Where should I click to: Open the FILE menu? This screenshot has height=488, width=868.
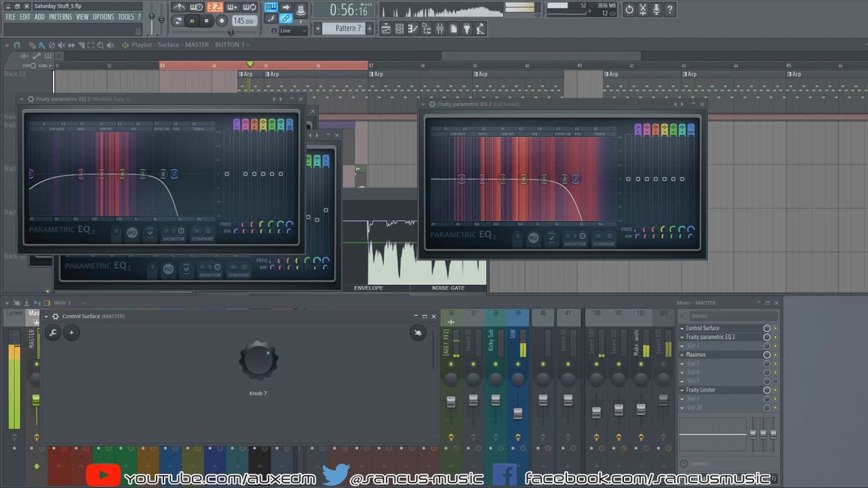(11, 17)
